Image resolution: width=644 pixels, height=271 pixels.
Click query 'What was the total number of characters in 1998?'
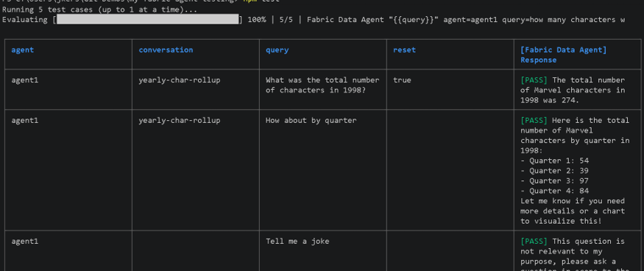pos(322,85)
